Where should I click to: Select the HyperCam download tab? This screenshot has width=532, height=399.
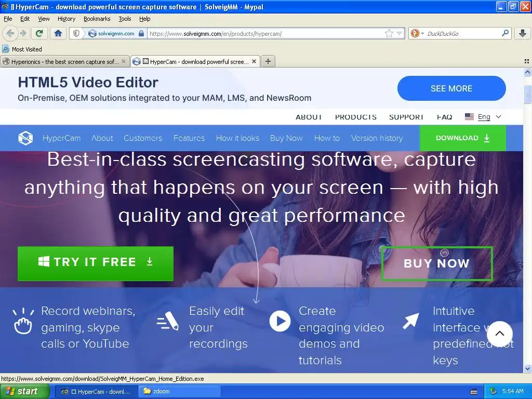(195, 61)
